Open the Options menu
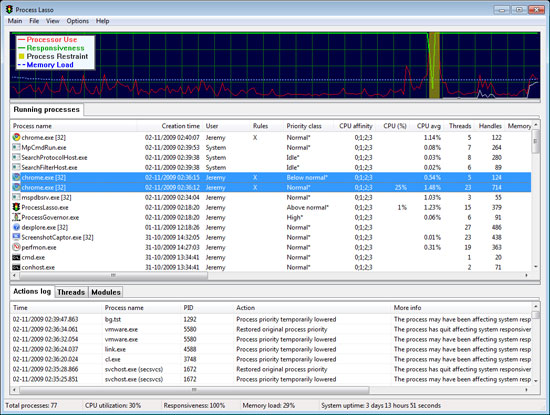550x415 pixels. (x=78, y=21)
